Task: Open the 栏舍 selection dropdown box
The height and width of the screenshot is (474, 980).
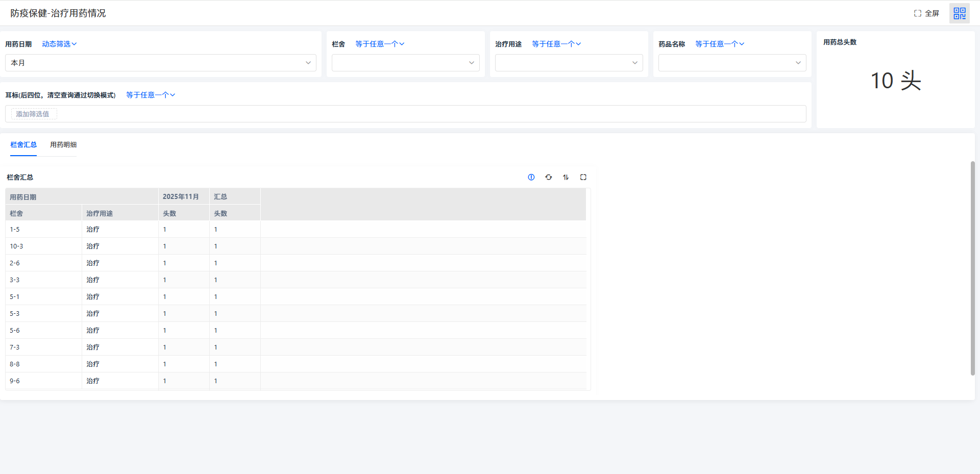Action: pyautogui.click(x=405, y=63)
